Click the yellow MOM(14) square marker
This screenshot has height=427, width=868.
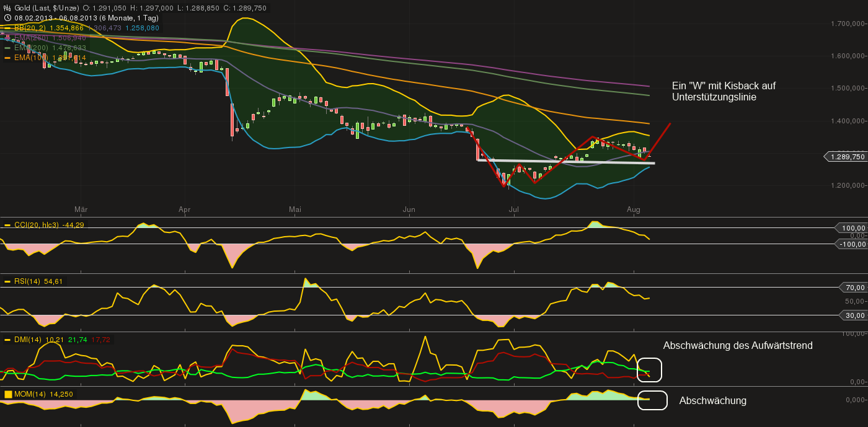click(8, 394)
